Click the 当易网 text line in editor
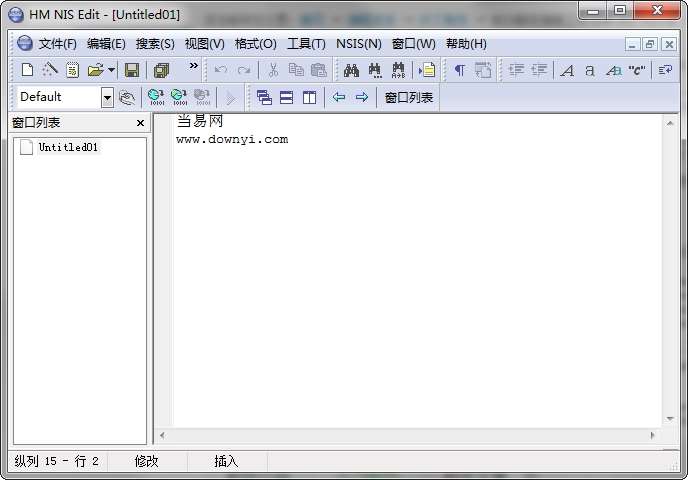Image resolution: width=688 pixels, height=480 pixels. pyautogui.click(x=200, y=121)
